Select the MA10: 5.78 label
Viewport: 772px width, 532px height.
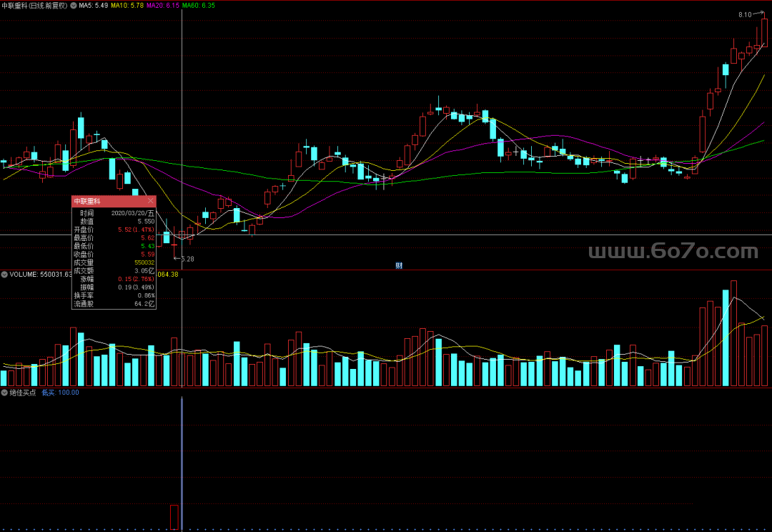[x=127, y=6]
